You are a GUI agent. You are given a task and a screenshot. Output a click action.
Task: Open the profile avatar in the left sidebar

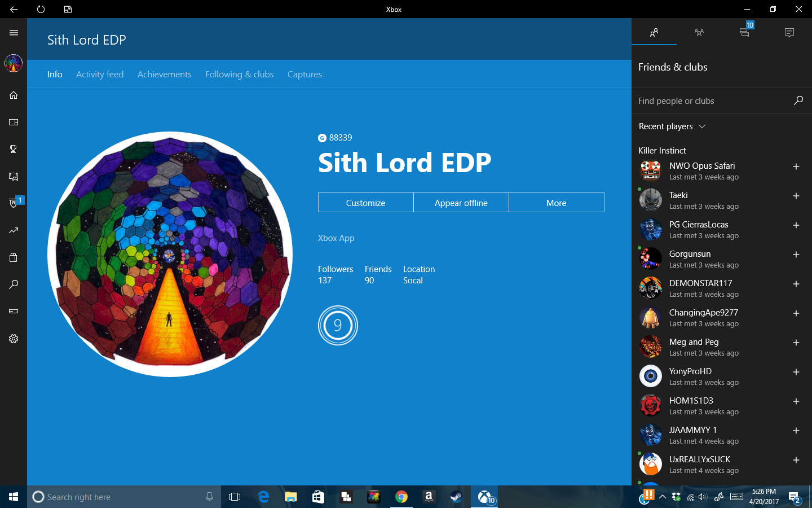click(14, 63)
